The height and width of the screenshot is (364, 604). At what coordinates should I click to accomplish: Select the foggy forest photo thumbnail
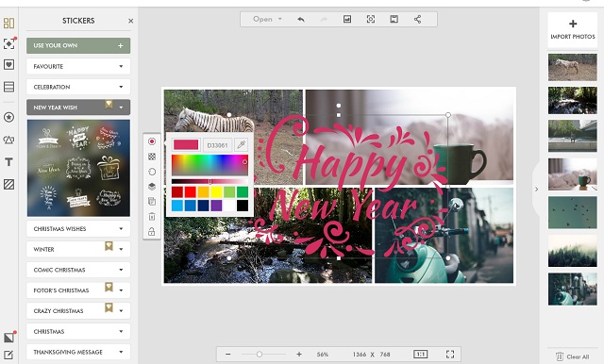(x=573, y=251)
